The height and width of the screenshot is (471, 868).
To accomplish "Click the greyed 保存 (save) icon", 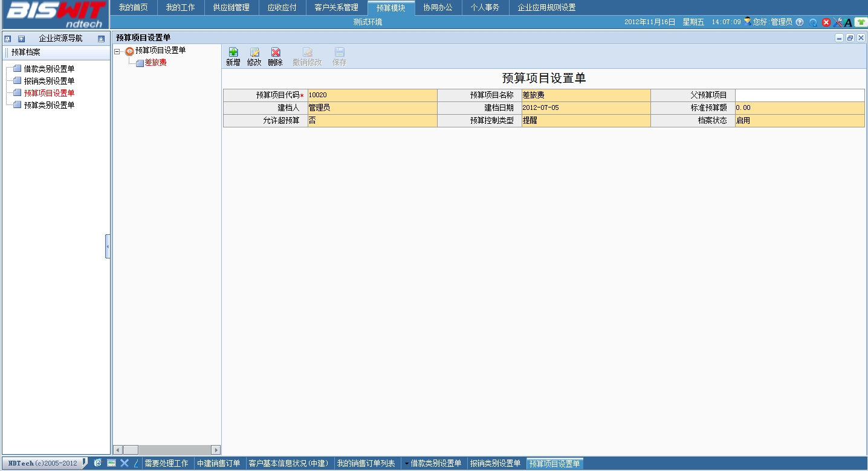I will click(340, 53).
